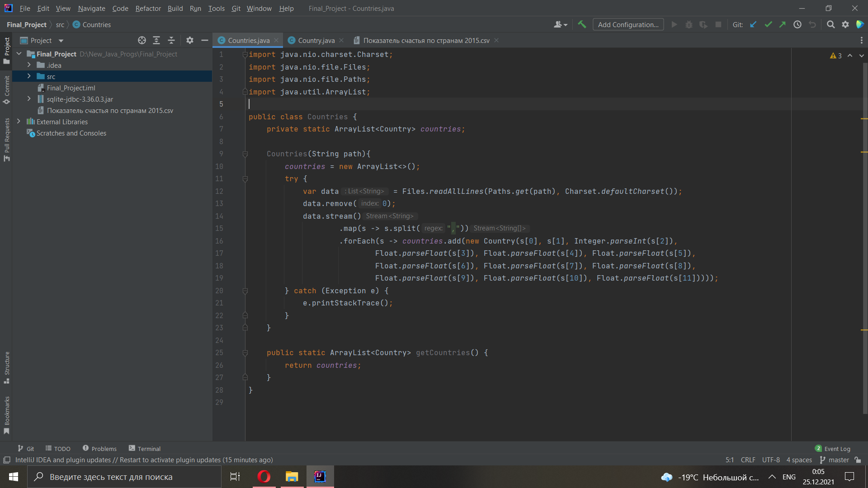Close the Countries.java tab

pyautogui.click(x=276, y=40)
